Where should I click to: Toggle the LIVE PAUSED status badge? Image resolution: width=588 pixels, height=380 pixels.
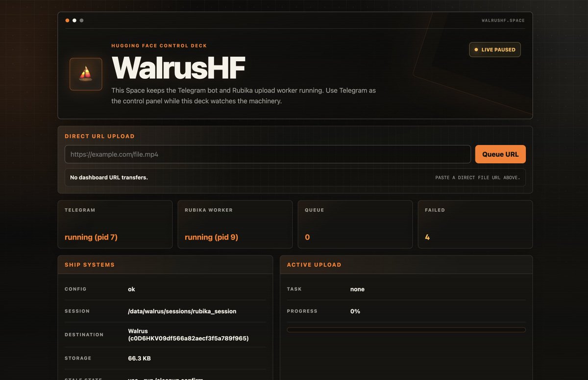click(495, 49)
